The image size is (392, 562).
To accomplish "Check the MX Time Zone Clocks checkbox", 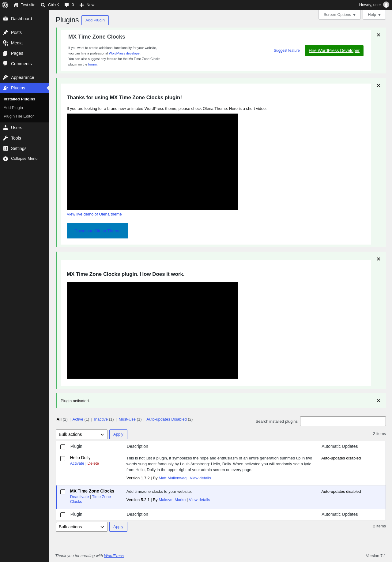I will tap(63, 492).
